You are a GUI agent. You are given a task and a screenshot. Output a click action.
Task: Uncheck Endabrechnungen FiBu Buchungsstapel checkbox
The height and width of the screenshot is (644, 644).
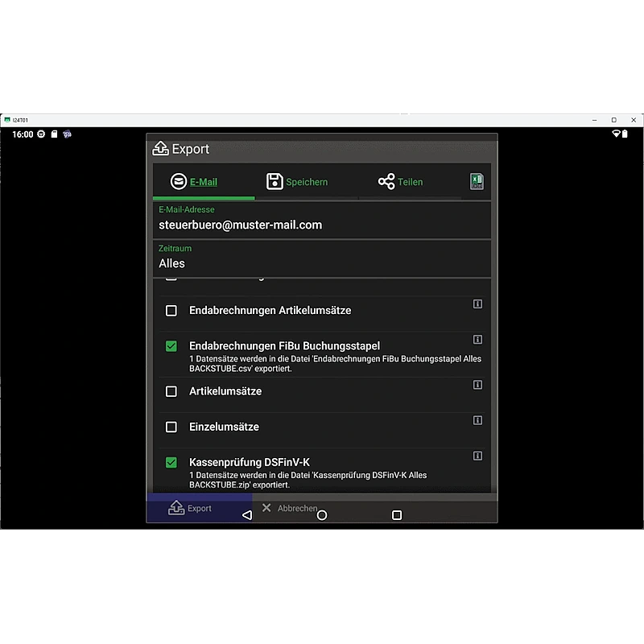point(171,346)
